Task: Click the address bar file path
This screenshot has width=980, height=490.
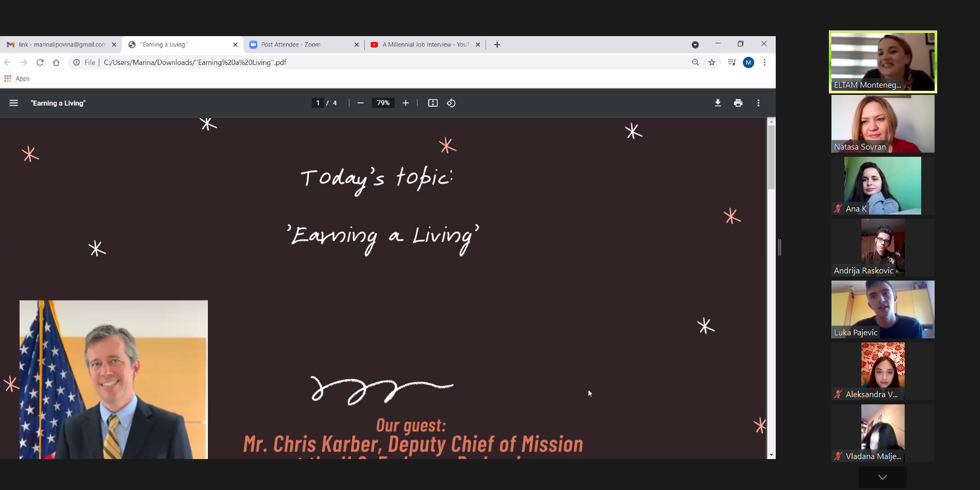Action: 195,62
